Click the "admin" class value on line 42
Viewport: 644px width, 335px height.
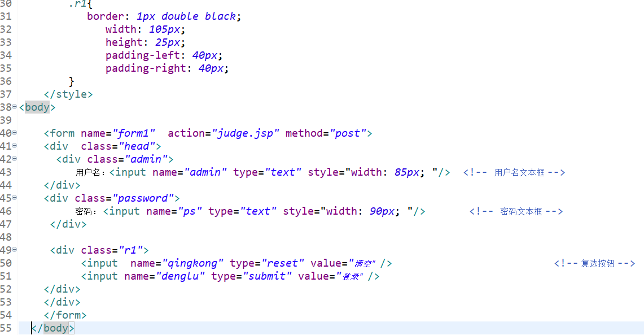[x=146, y=159]
